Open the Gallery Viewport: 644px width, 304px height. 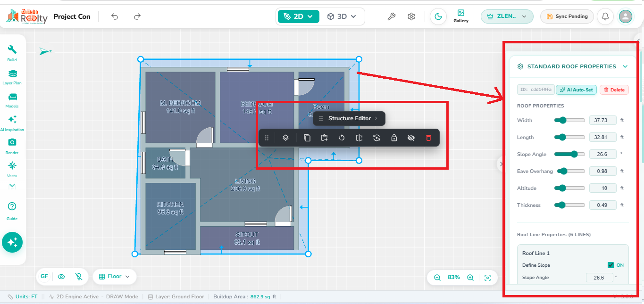click(x=461, y=16)
